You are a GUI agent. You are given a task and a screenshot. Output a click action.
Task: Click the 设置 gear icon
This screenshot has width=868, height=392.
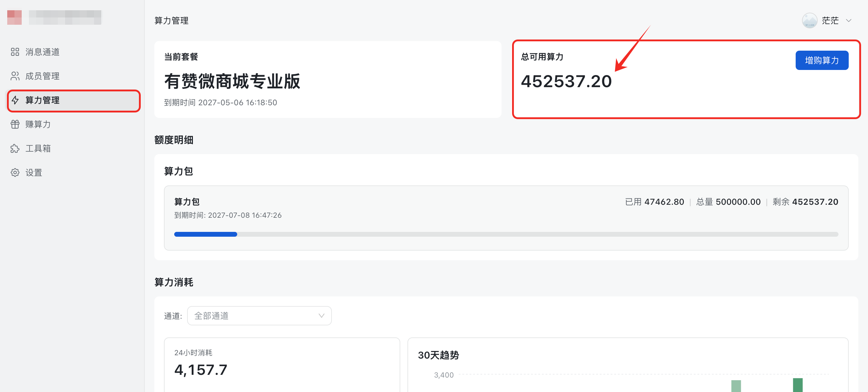pyautogui.click(x=15, y=172)
